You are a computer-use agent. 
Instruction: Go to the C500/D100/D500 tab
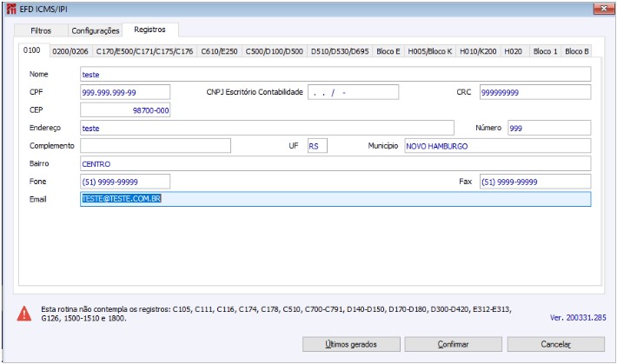coord(275,51)
